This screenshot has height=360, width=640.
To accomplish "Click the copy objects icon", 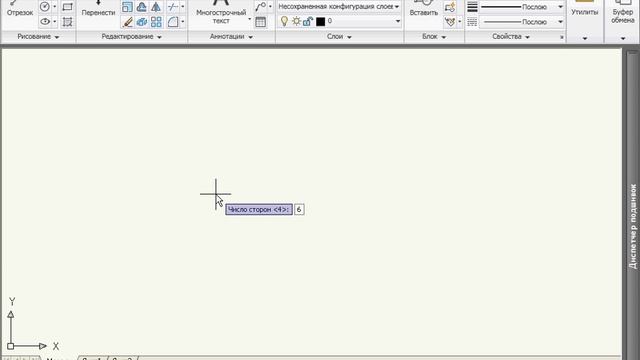I will [x=142, y=22].
